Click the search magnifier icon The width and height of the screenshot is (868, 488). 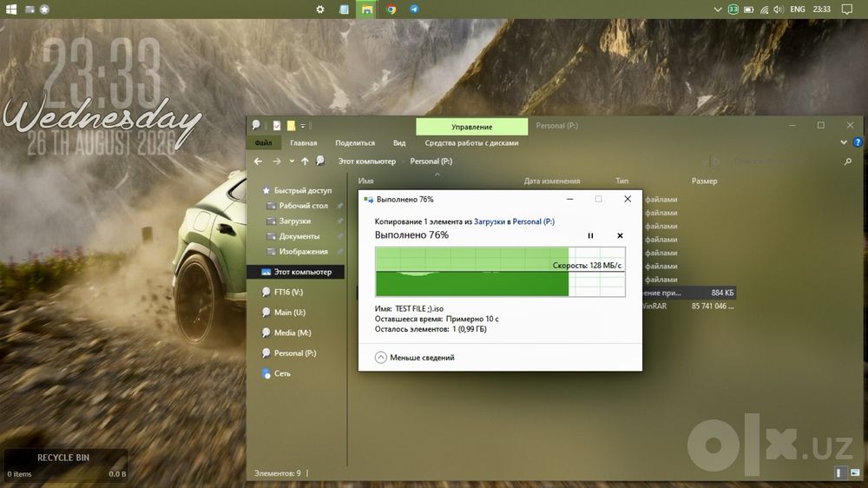(x=847, y=162)
